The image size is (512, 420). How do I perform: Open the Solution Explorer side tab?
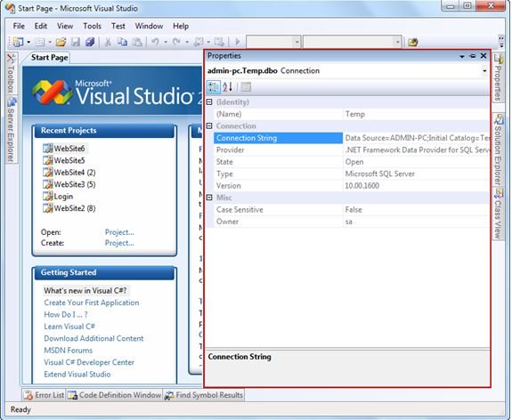498,149
